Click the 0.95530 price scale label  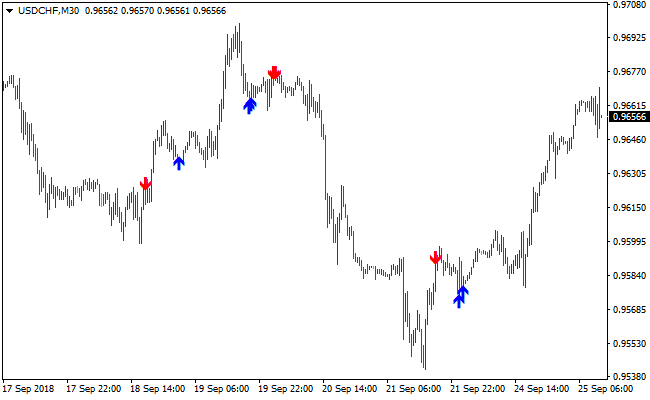(x=629, y=344)
